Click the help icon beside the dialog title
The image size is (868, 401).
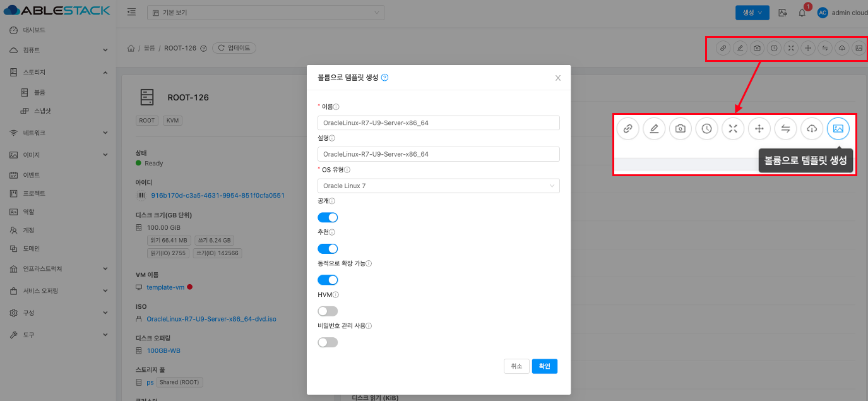coord(385,78)
